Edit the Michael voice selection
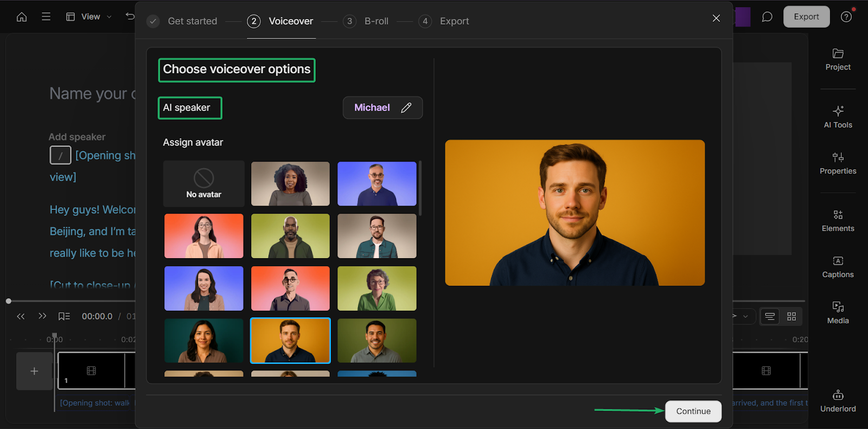 coord(382,107)
